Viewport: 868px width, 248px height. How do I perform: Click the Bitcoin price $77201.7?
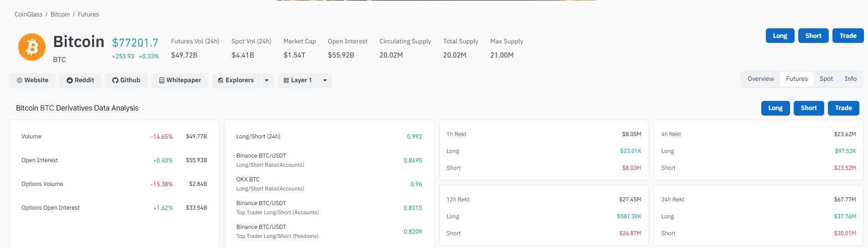(135, 43)
